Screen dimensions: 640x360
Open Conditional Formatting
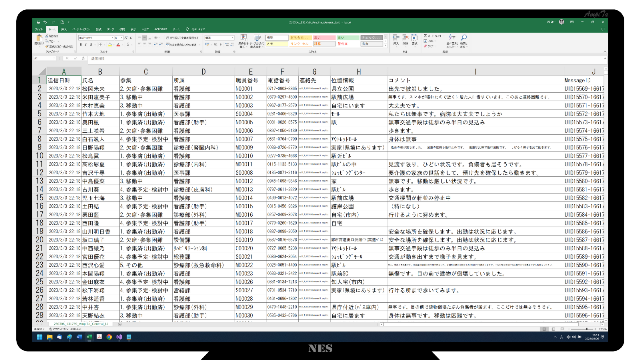244,40
